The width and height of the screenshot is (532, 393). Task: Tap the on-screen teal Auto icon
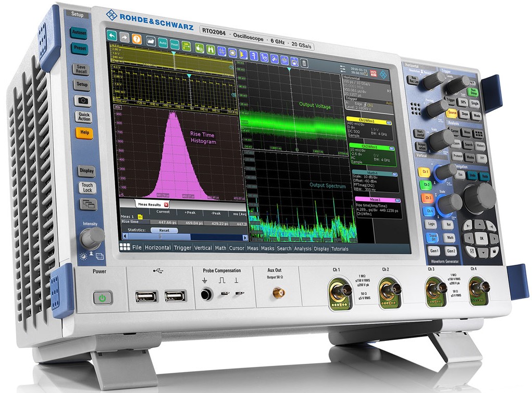163,43
